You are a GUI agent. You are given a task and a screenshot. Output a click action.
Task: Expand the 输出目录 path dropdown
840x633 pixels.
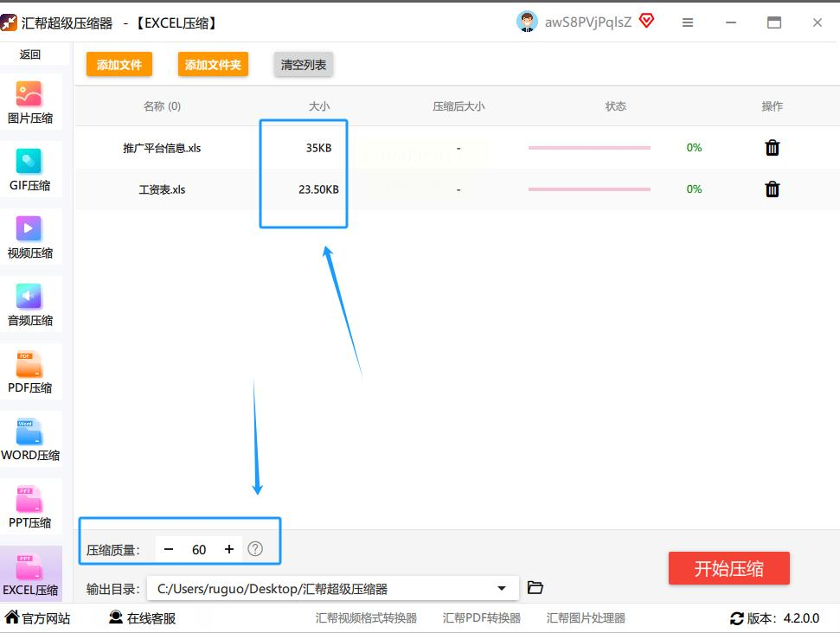point(502,589)
